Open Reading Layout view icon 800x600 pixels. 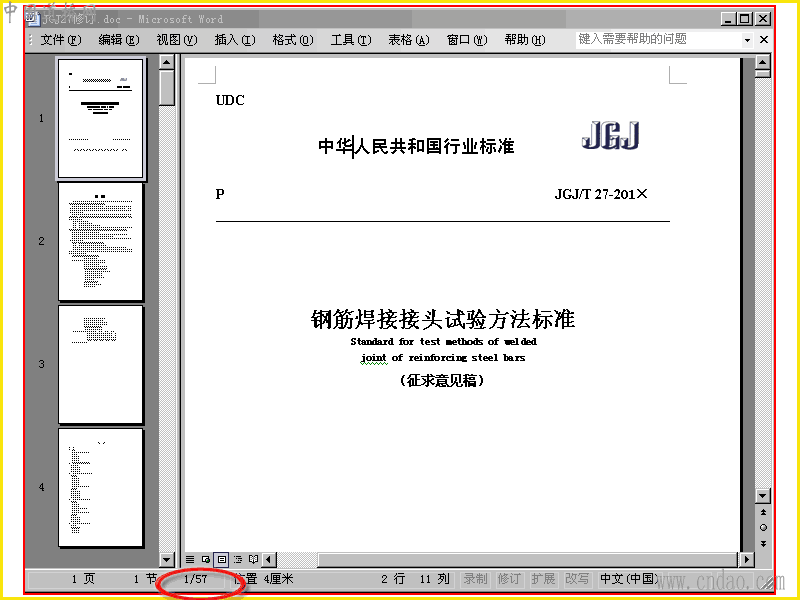coord(253,559)
